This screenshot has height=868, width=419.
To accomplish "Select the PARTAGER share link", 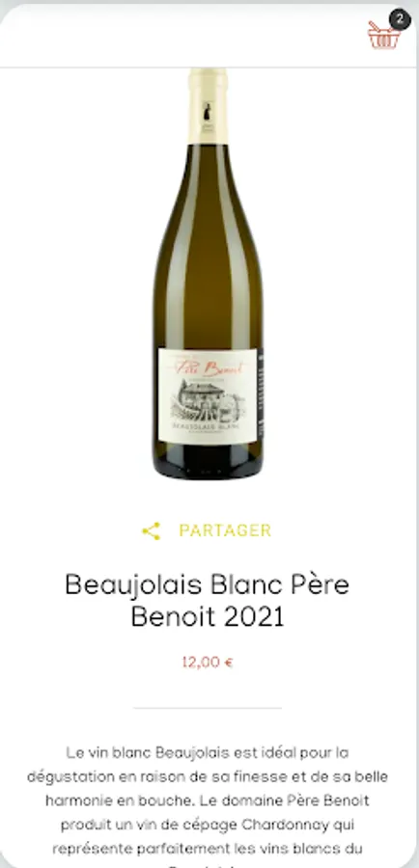I will click(x=225, y=530).
